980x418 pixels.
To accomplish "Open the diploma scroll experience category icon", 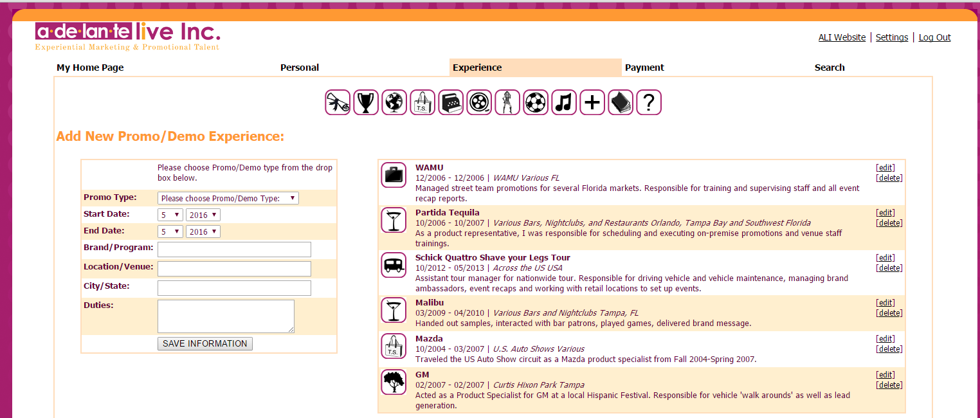I will click(x=338, y=103).
